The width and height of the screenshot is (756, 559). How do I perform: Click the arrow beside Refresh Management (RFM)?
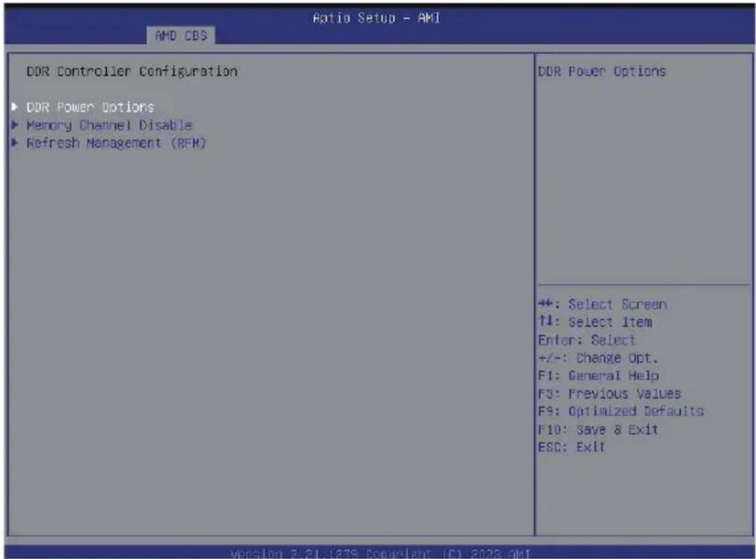pyautogui.click(x=15, y=143)
